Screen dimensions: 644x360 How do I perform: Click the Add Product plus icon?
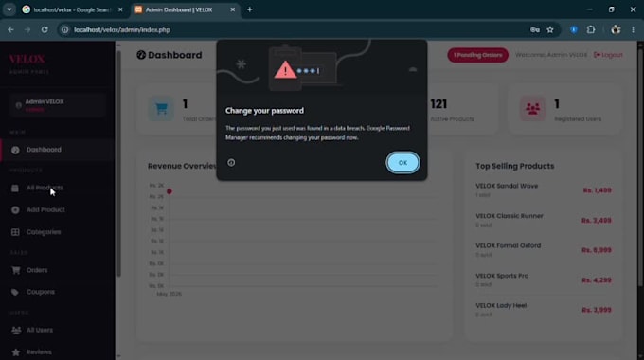[15, 210]
